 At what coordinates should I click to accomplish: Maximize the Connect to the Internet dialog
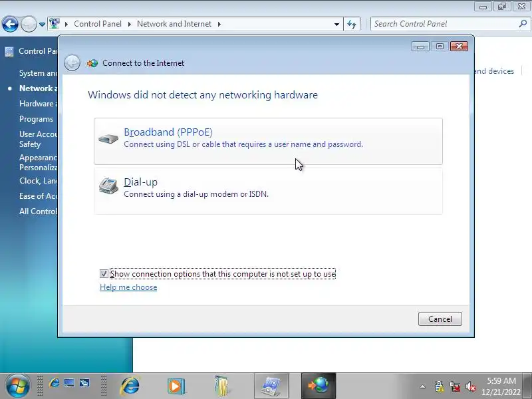(x=440, y=46)
